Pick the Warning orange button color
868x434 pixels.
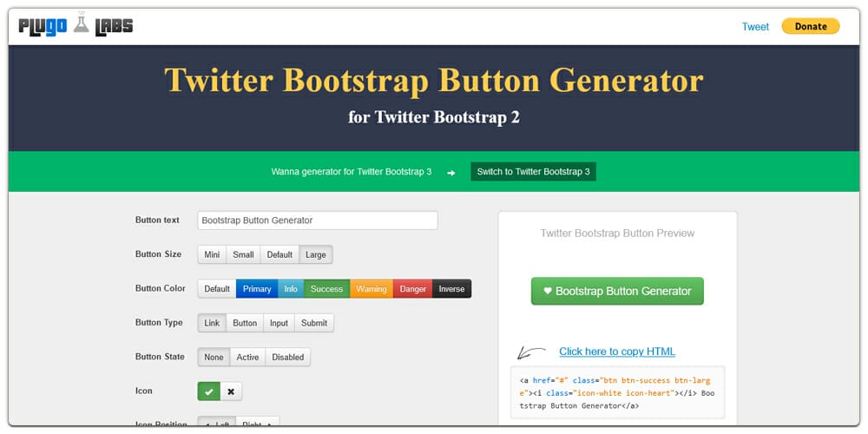[372, 289]
